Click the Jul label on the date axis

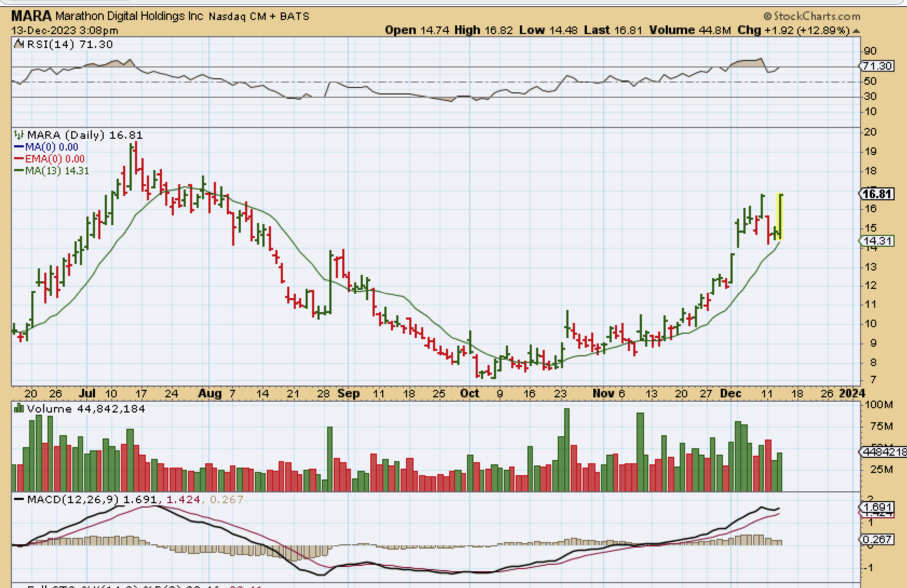[x=86, y=394]
